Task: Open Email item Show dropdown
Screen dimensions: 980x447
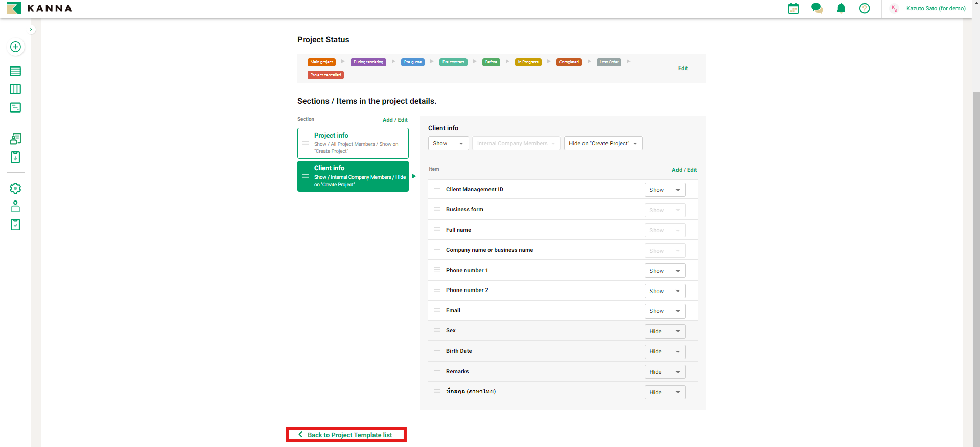Action: 665,311
